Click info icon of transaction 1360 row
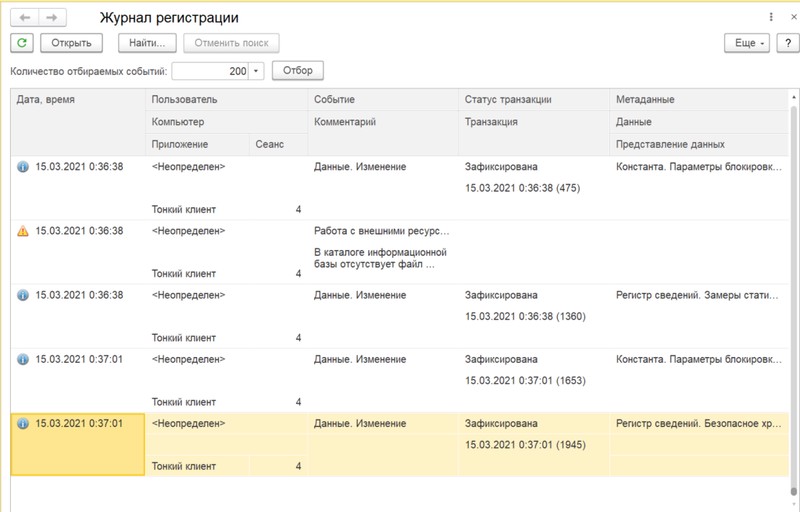 tap(23, 295)
